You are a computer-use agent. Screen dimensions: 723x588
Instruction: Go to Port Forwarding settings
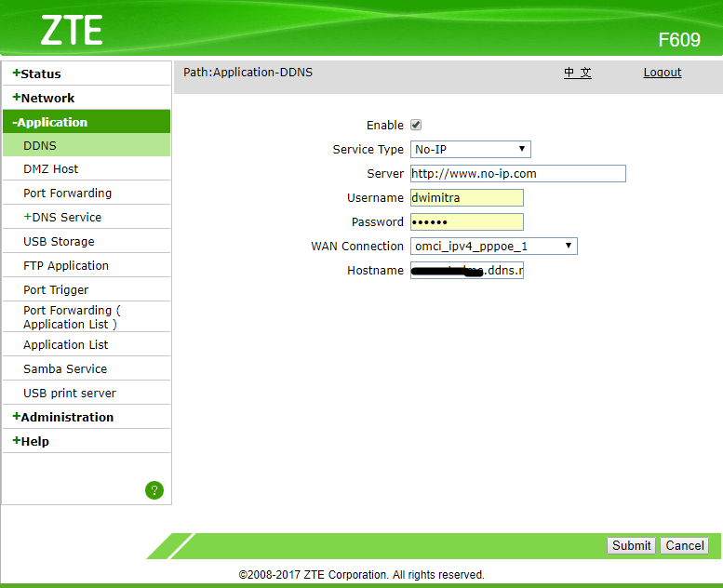coord(67,193)
